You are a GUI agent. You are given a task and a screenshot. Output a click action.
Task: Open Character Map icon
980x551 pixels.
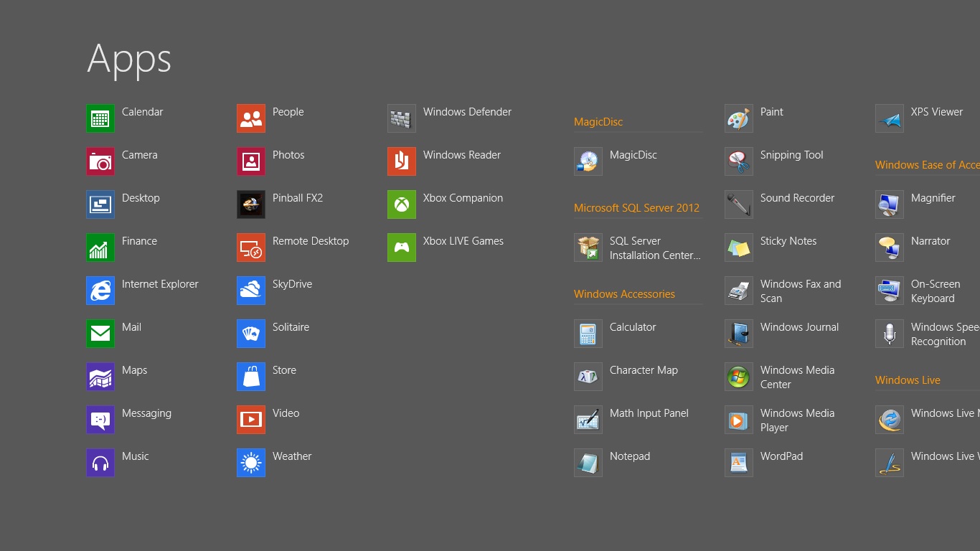(588, 377)
